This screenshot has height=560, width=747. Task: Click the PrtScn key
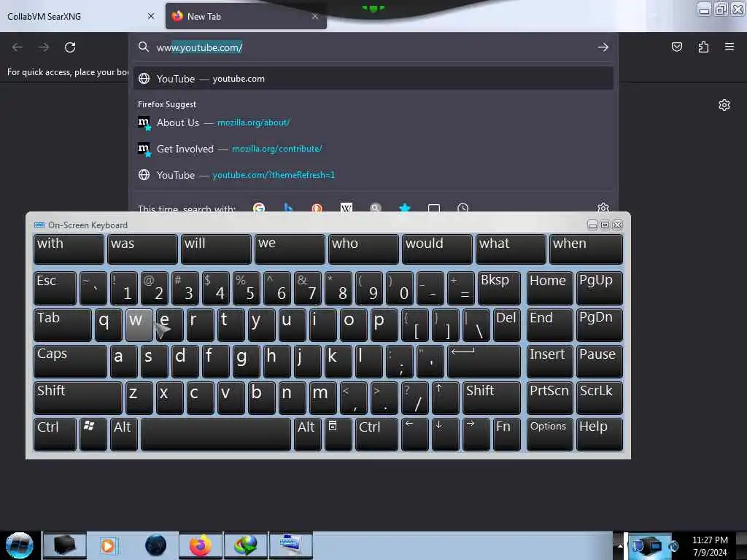(550, 397)
